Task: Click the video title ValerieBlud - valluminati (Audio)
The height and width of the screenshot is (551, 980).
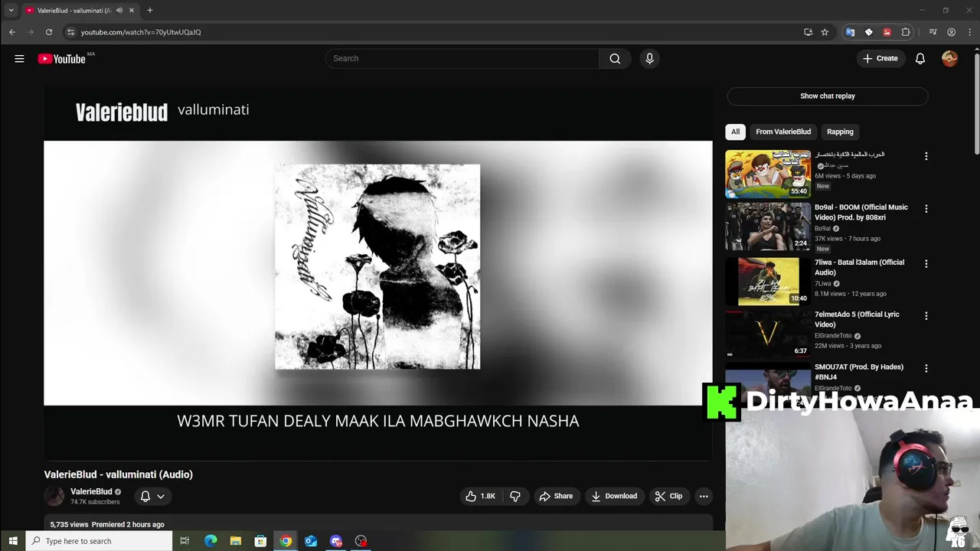Action: 119,474
